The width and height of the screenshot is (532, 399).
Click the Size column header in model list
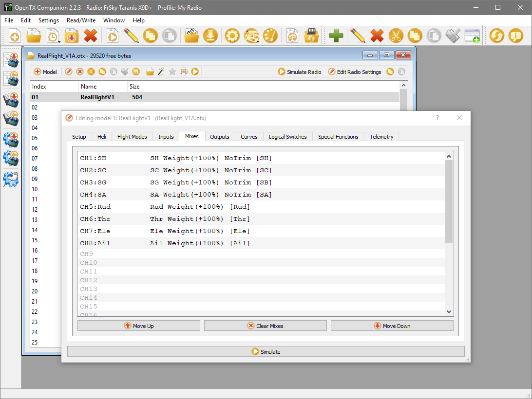tap(134, 87)
